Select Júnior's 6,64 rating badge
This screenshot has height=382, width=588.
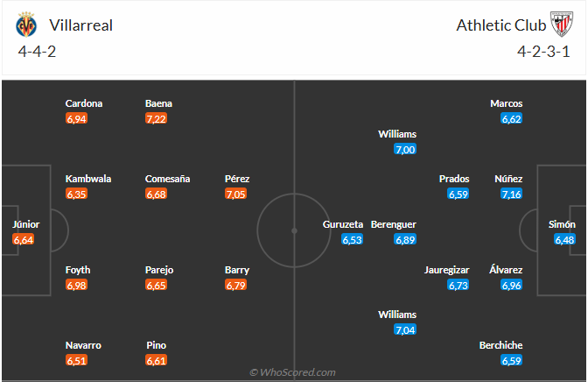click(24, 239)
